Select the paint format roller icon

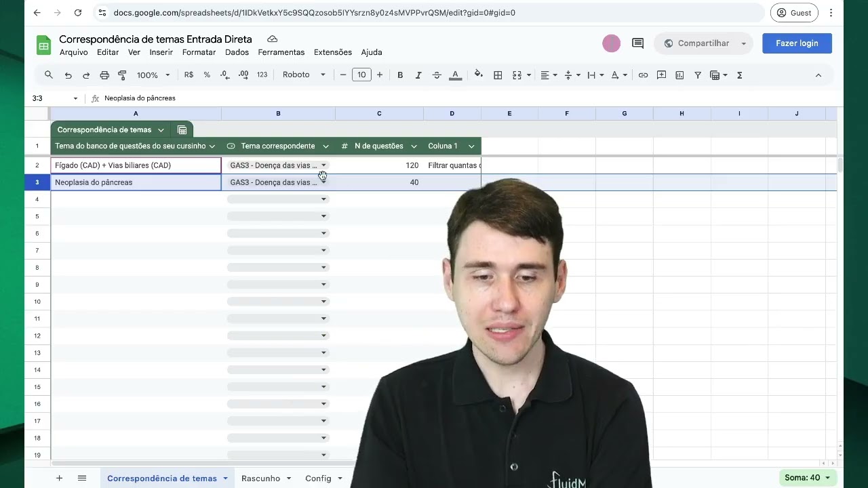(122, 75)
